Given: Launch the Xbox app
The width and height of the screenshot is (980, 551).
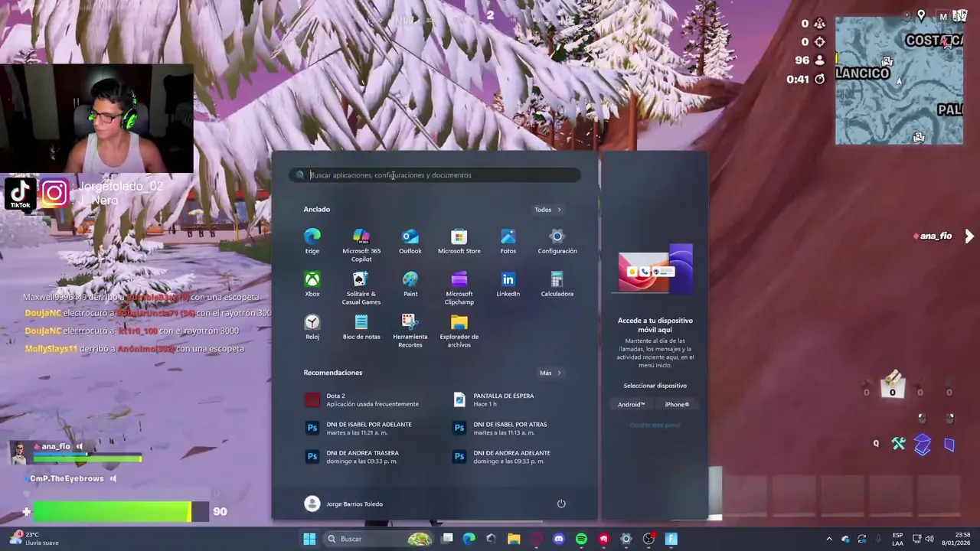Looking at the screenshot, I should click(312, 285).
